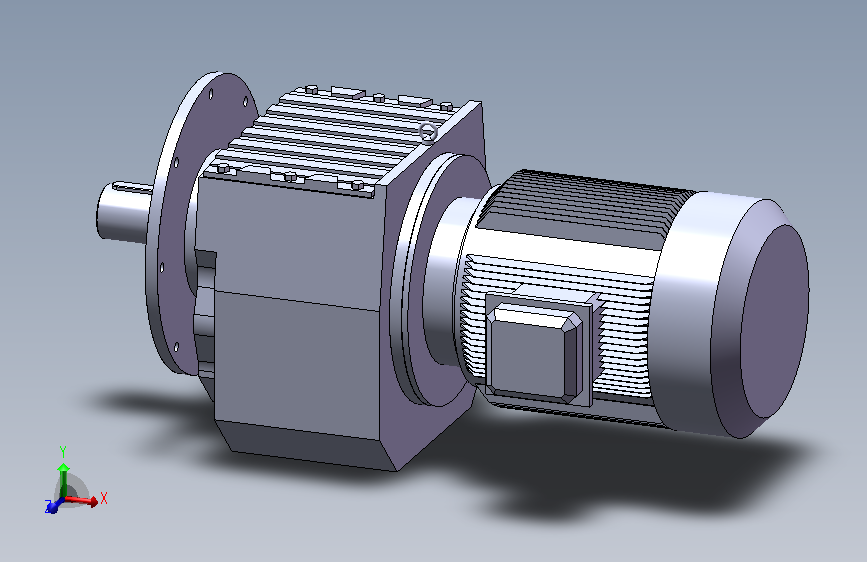Select the keyed output shaft of the gearbox
This screenshot has height=562, width=867.
125,212
